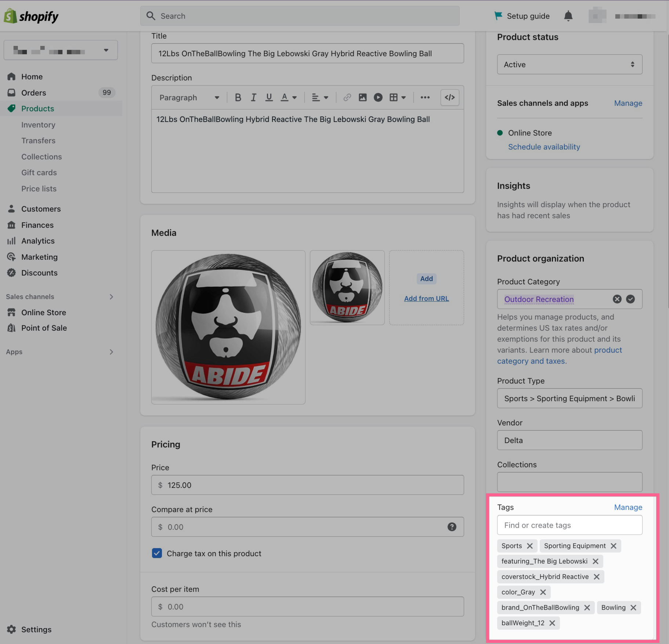
Task: Open the insert table dropdown
Action: pos(398,98)
